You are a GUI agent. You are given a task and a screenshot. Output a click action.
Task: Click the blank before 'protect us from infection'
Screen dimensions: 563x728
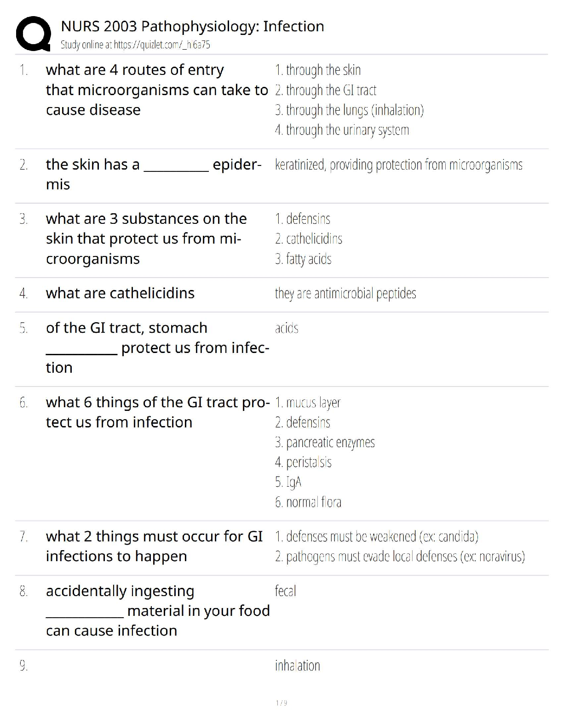(x=82, y=349)
